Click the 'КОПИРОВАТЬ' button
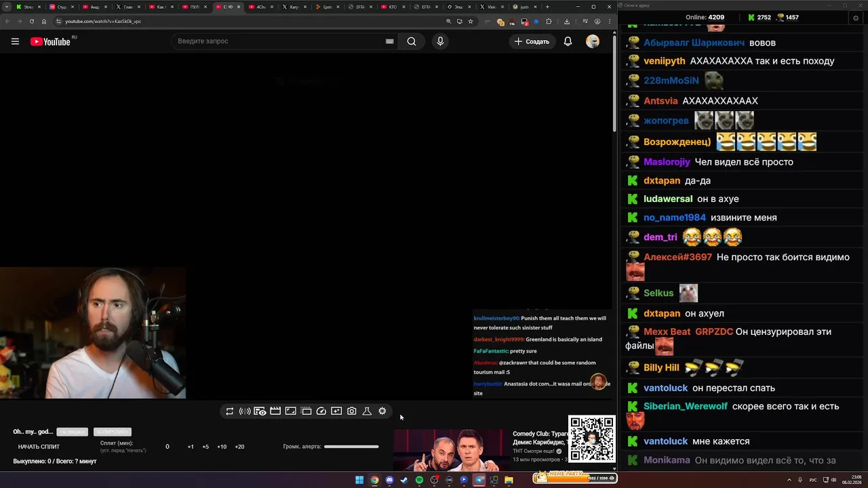This screenshot has height=488, width=868. pyautogui.click(x=112, y=432)
